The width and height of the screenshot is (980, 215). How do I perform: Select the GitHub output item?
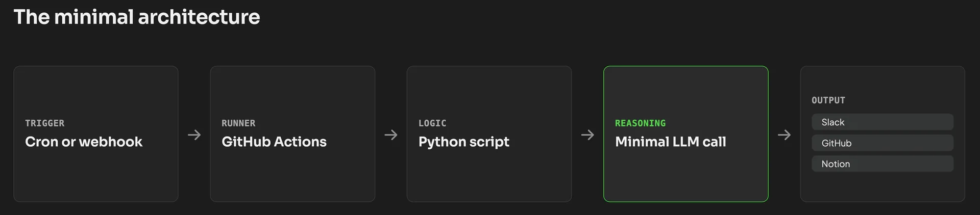[883, 143]
